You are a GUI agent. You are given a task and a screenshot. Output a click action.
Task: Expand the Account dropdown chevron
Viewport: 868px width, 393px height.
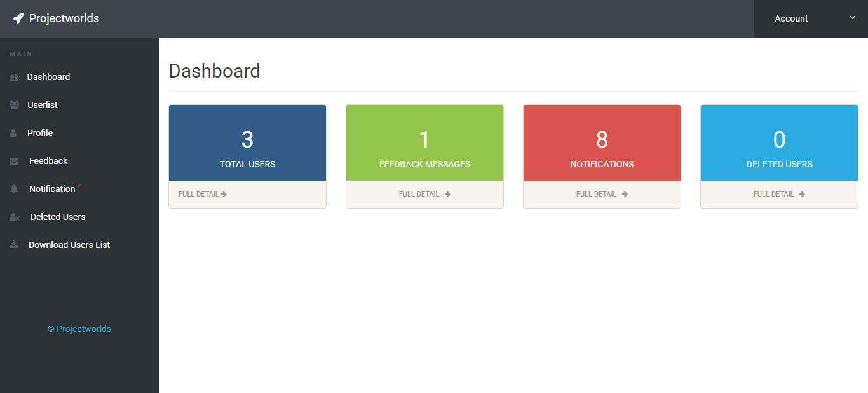tap(852, 18)
